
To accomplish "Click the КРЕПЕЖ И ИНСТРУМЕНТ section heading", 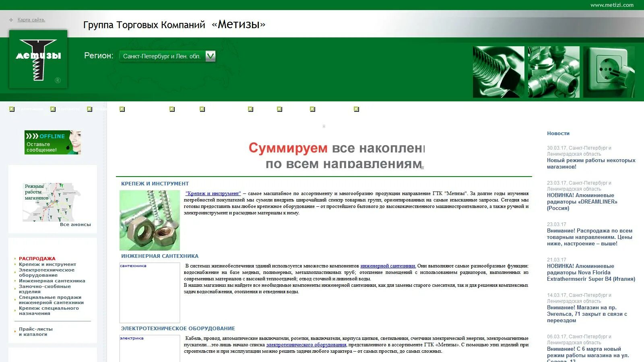I will point(155,183).
